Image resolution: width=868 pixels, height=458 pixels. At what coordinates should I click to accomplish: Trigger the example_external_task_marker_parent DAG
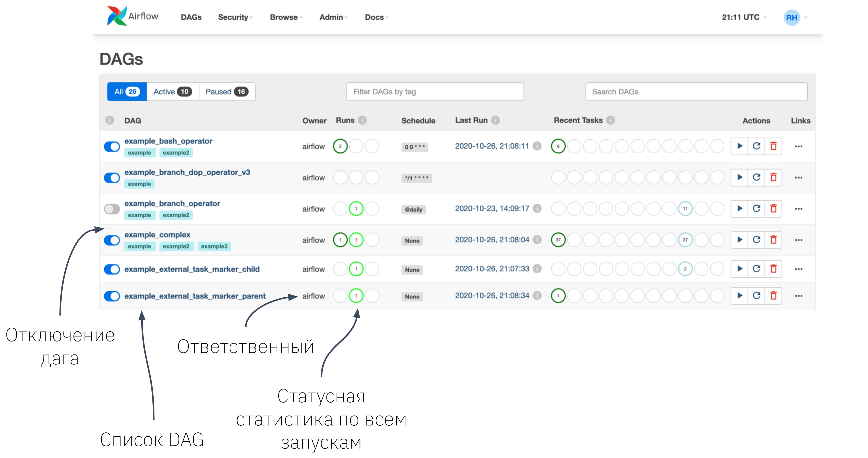pyautogui.click(x=740, y=296)
